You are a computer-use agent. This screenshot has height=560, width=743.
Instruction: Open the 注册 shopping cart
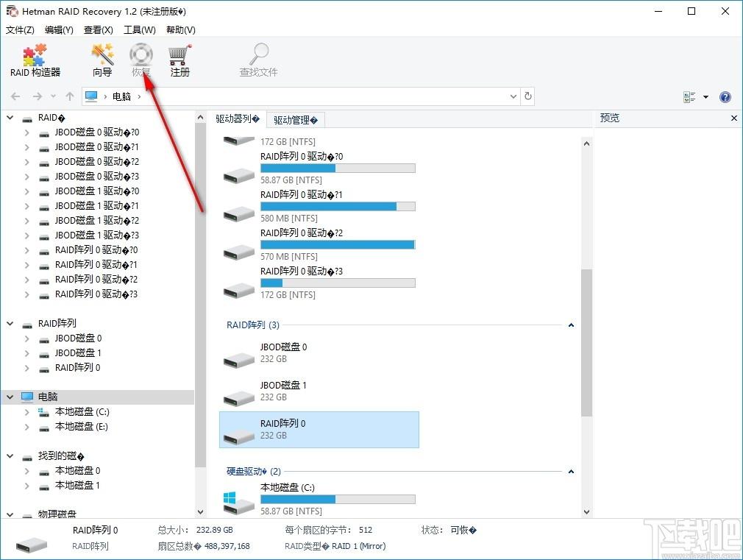coord(179,60)
